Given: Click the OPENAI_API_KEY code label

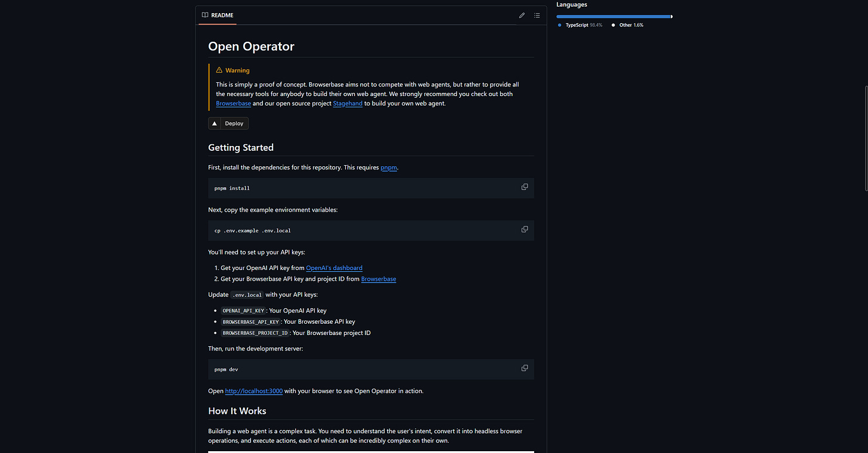Looking at the screenshot, I should tap(243, 311).
